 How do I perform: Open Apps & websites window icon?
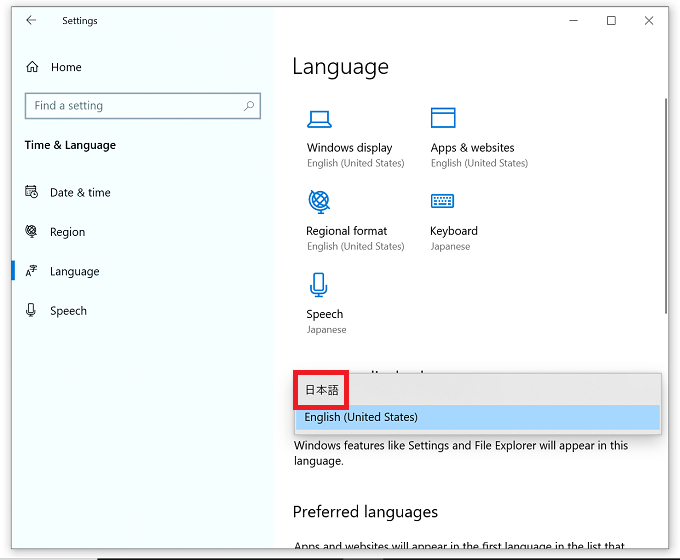pos(443,118)
